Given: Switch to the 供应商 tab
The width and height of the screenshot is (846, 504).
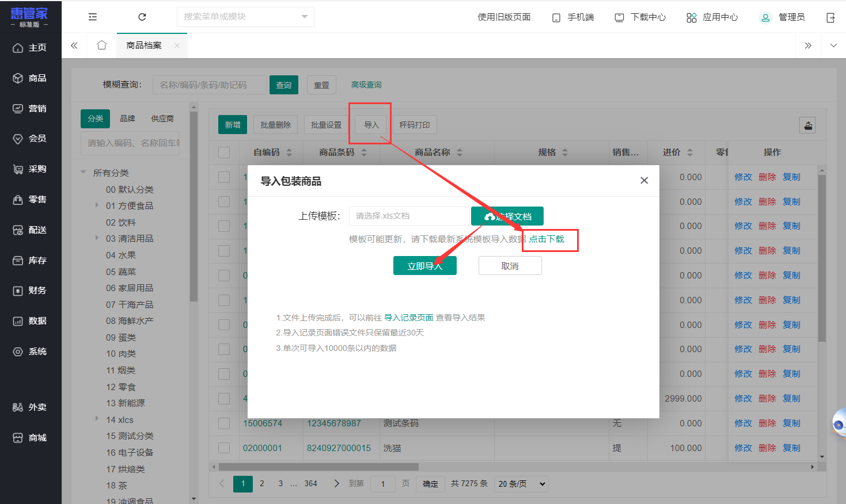Looking at the screenshot, I should 162,119.
